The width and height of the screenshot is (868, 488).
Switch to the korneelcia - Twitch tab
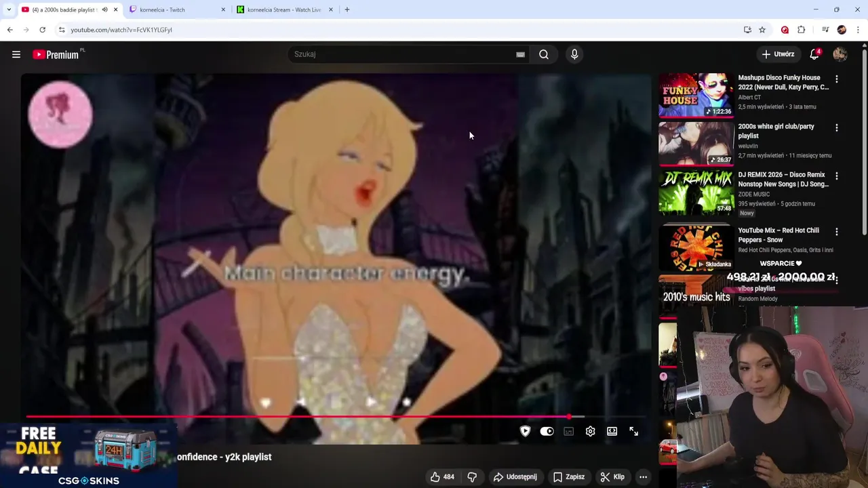[x=178, y=9]
